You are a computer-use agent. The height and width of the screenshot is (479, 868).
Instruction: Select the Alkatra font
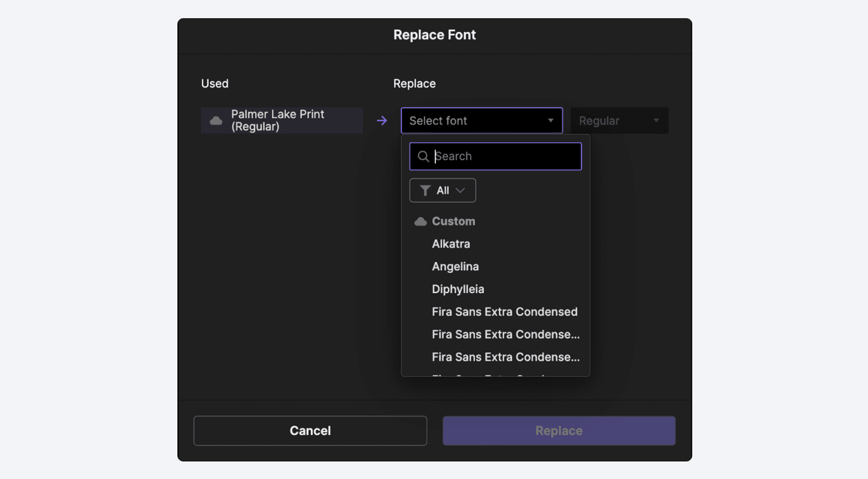[x=451, y=244]
